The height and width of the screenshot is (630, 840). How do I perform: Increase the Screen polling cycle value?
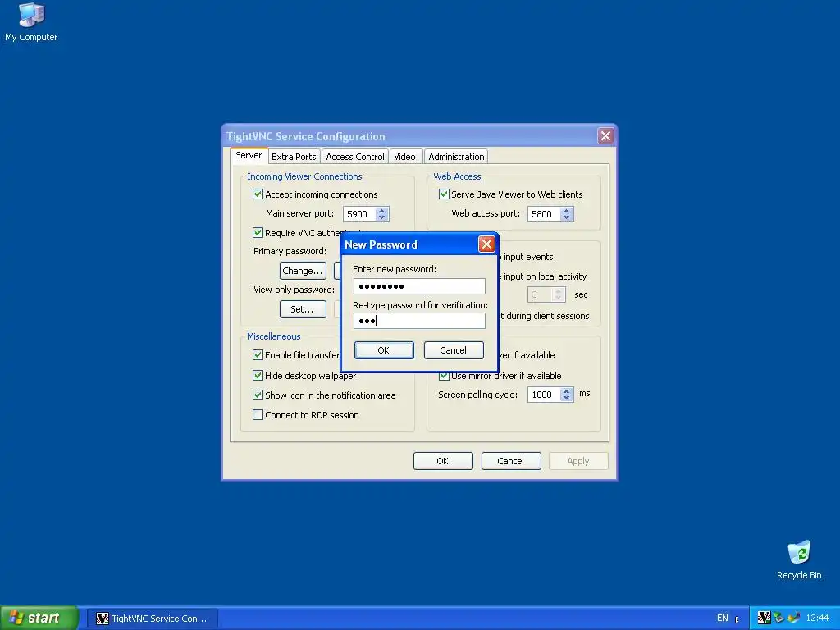coord(567,391)
